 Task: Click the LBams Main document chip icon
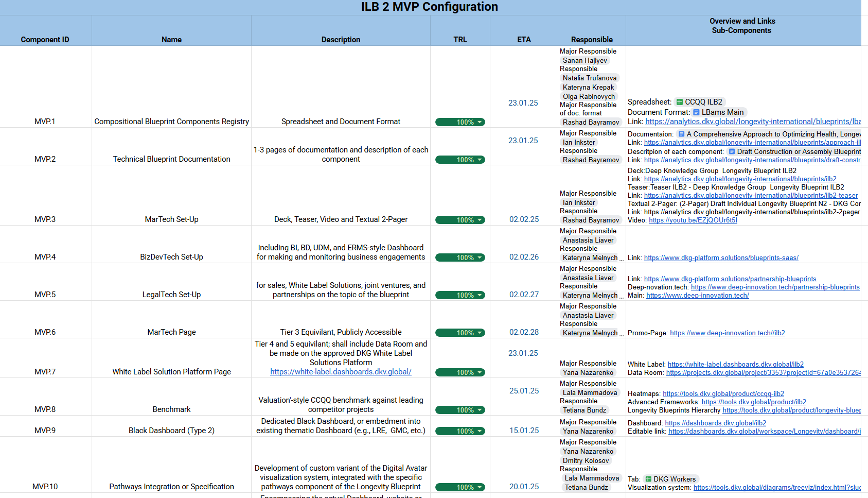[696, 112]
